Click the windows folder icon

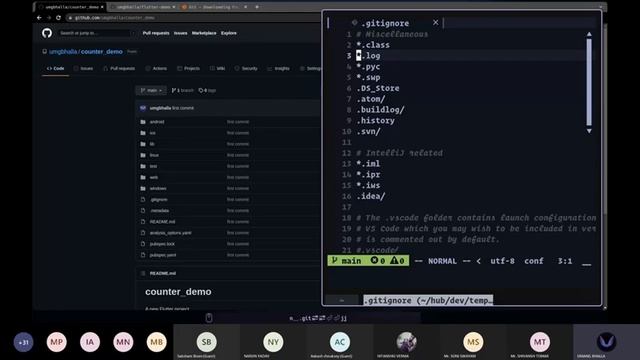[143, 189]
